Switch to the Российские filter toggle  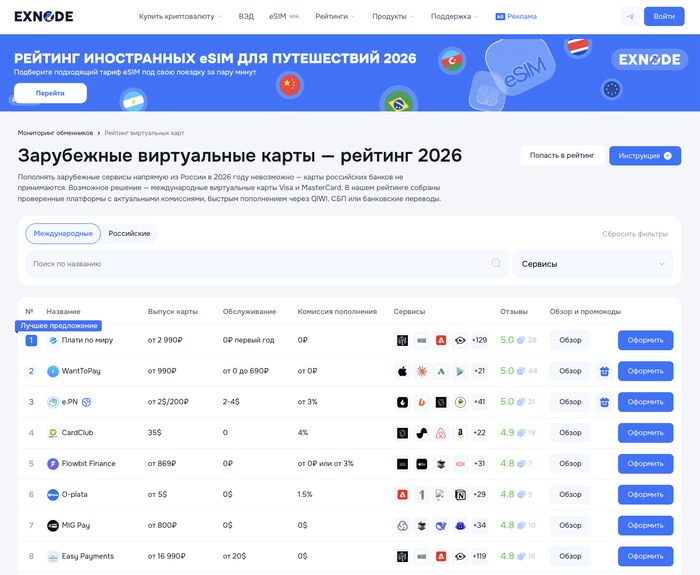(129, 233)
